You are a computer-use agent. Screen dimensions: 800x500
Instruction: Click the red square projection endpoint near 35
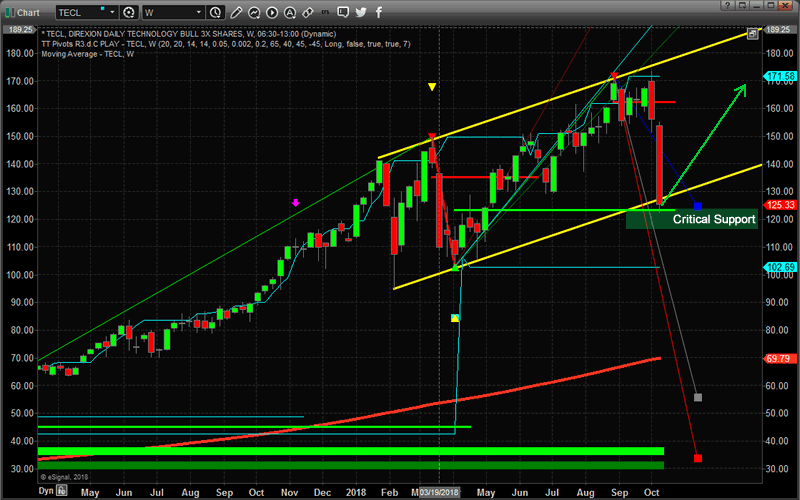698,458
